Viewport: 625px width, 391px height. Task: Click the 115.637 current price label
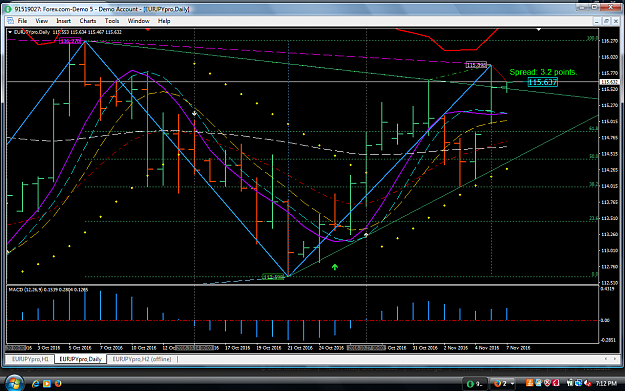(542, 82)
